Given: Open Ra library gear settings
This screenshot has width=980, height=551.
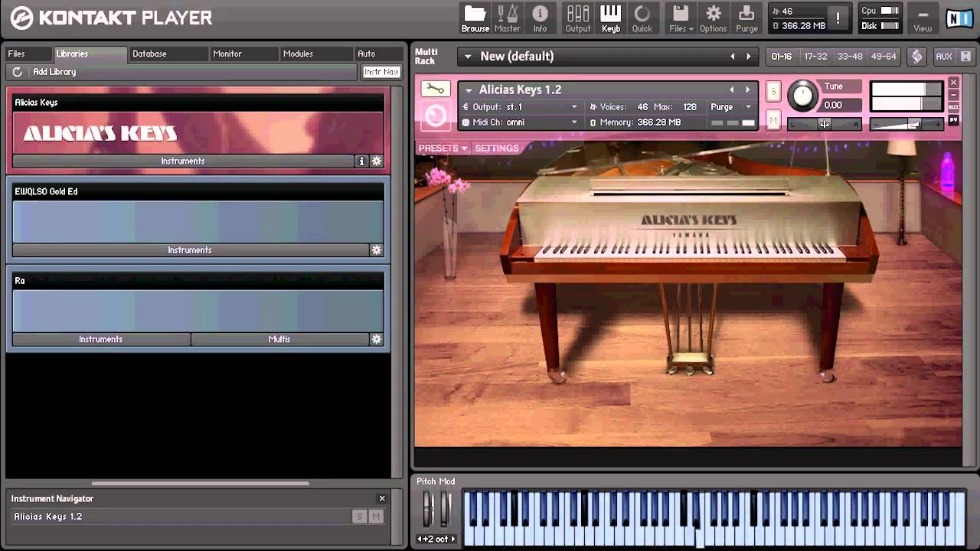Looking at the screenshot, I should point(377,339).
